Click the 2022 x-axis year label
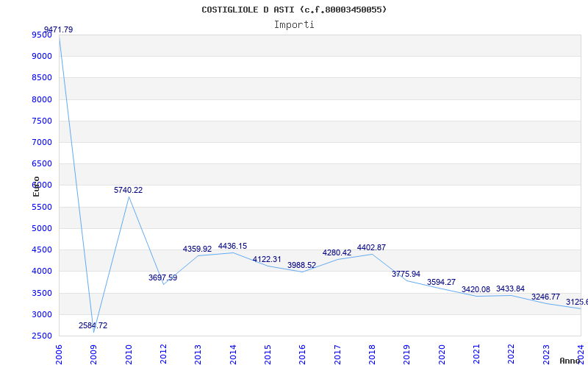Viewport: 588px width, 368px height. [511, 355]
